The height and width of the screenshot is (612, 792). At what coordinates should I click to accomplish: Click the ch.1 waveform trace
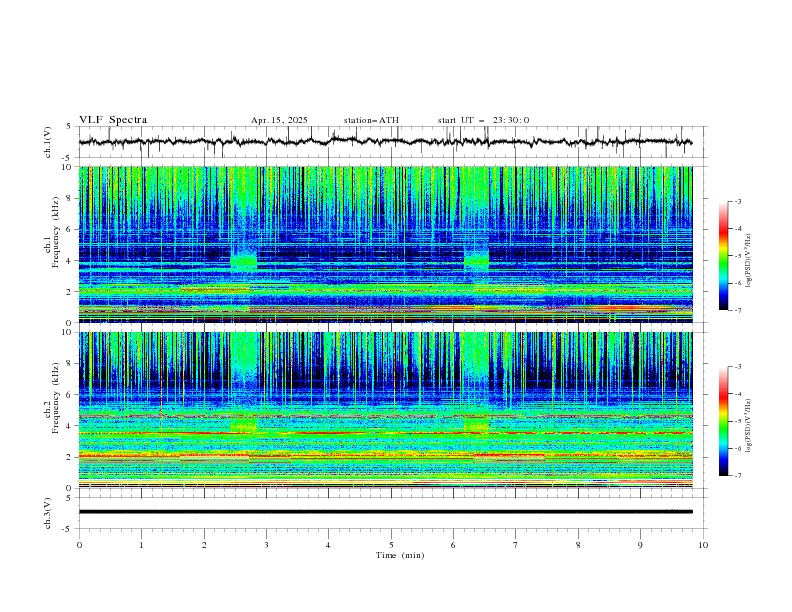pyautogui.click(x=385, y=142)
